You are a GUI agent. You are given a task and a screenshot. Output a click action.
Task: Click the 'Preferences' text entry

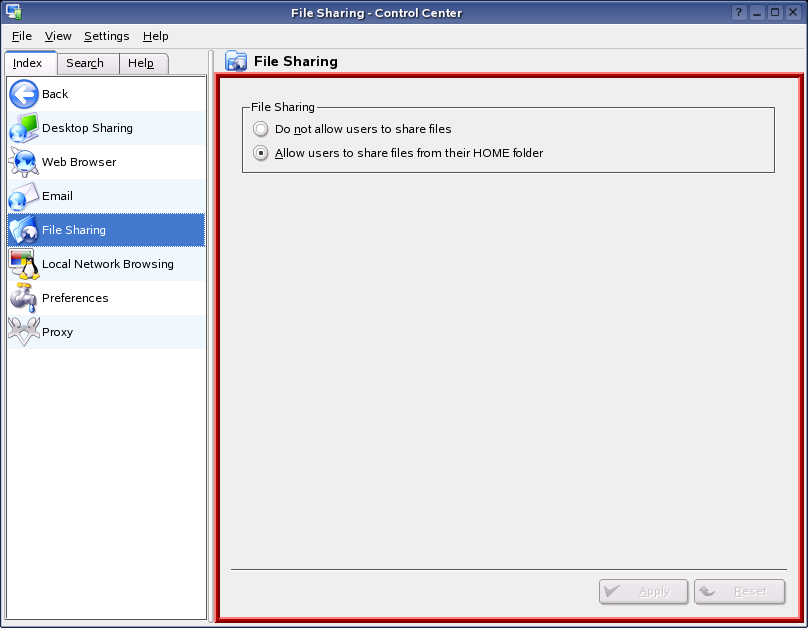point(75,298)
